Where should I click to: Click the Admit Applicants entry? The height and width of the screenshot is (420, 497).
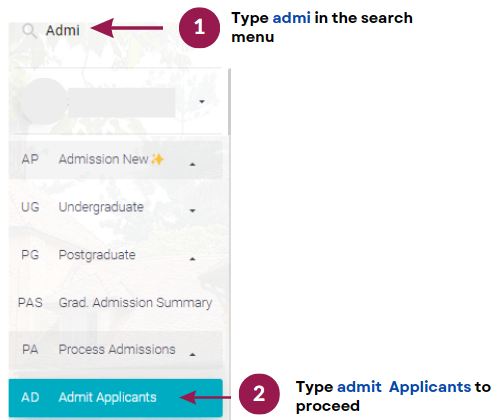pos(116,397)
